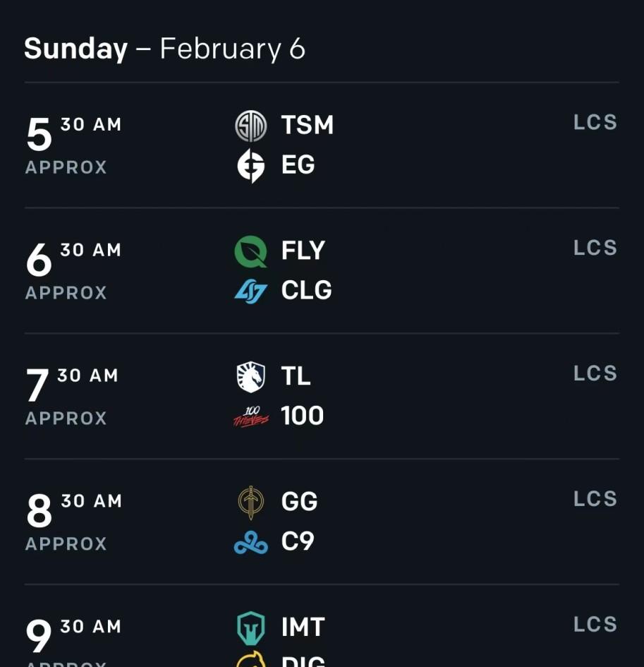The width and height of the screenshot is (644, 667).
Task: Open the FLY team name
Action: (x=303, y=251)
